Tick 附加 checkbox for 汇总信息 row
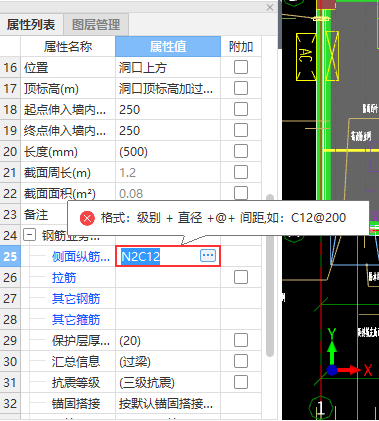The image size is (379, 421). pyautogui.click(x=241, y=361)
